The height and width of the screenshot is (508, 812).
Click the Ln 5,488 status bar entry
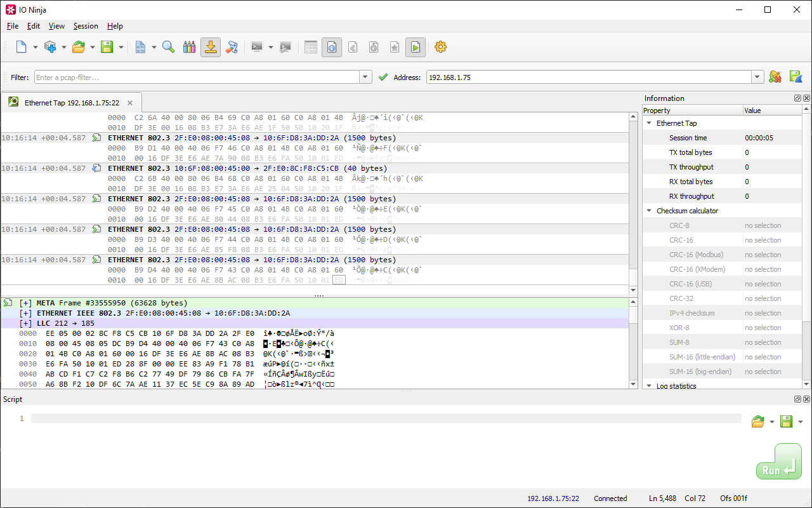point(663,498)
